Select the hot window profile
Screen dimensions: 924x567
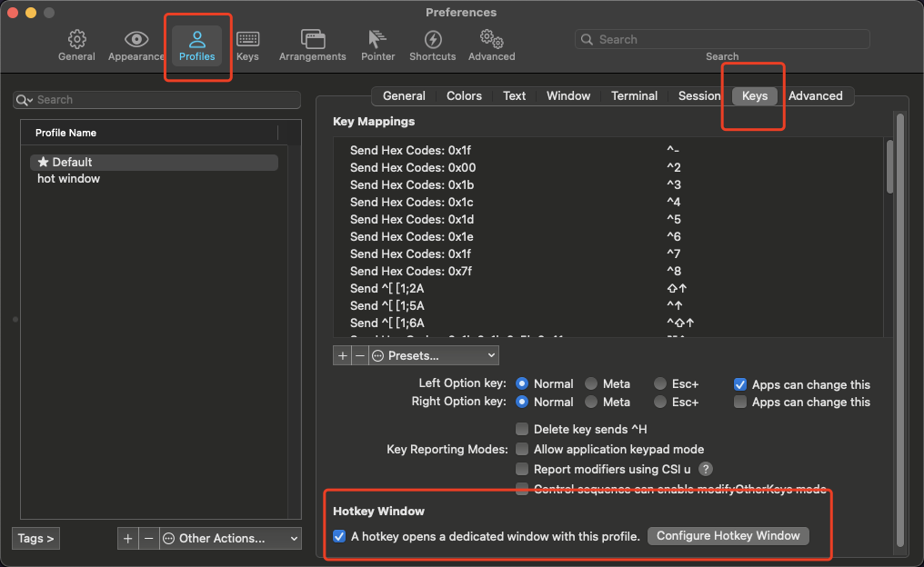(x=154, y=179)
